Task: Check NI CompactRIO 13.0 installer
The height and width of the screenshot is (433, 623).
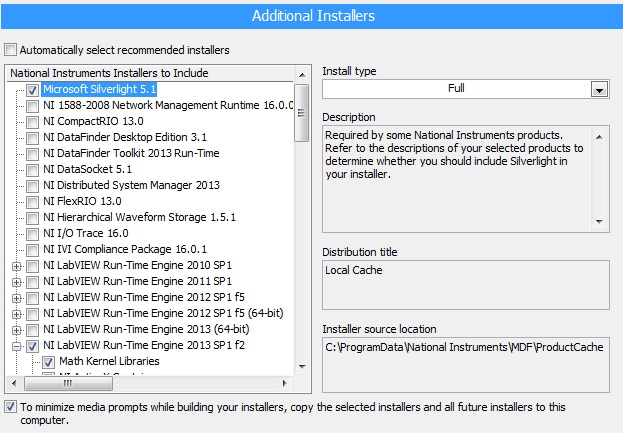Action: click(x=33, y=121)
